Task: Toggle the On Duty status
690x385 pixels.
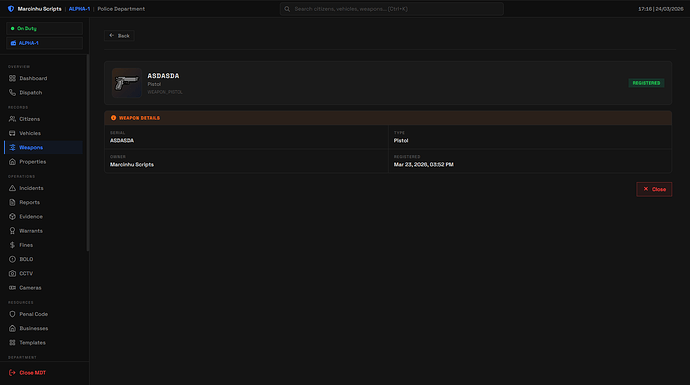Action: [x=44, y=28]
